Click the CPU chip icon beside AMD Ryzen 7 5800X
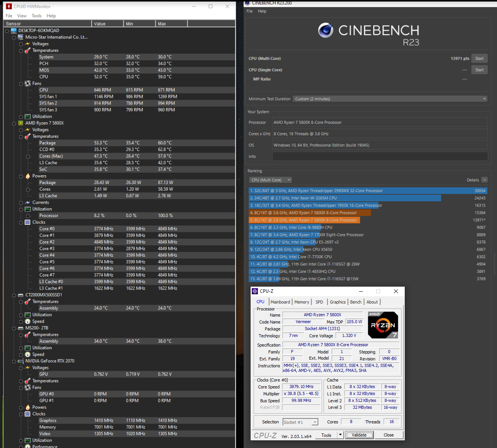This screenshot has width=497, height=448. point(21,123)
